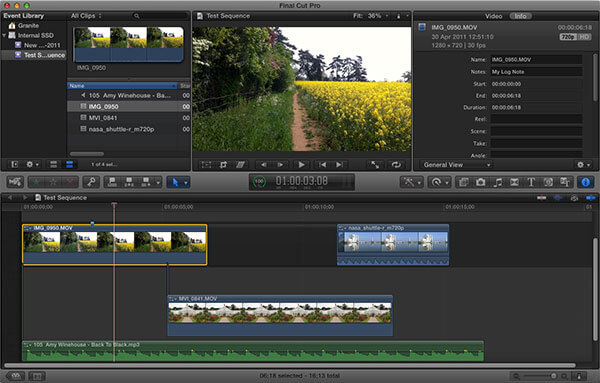Choose the arrow Select tool
Screen dimensions: 600x383
click(x=175, y=182)
